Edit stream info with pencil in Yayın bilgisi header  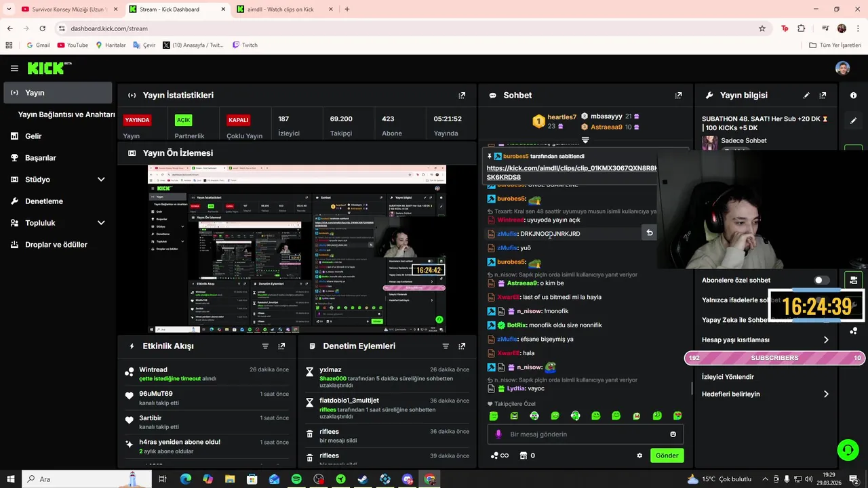806,96
